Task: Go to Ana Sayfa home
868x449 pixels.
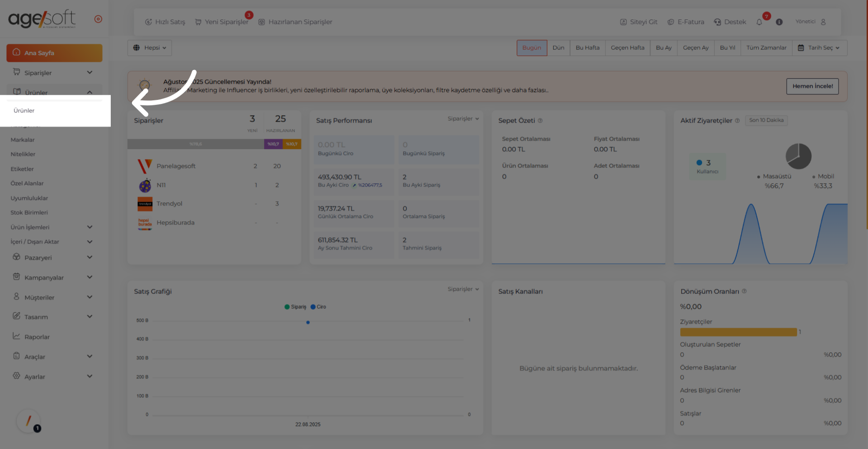Action: 54,53
